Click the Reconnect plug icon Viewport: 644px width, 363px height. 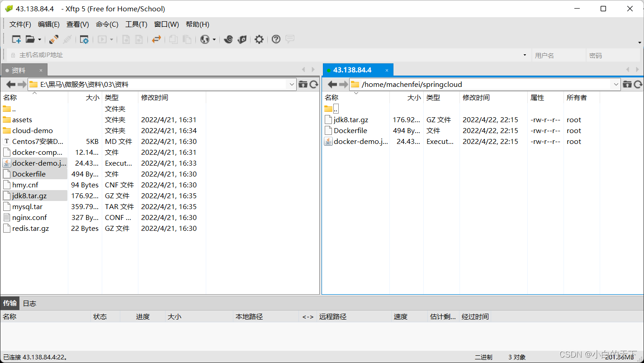54,39
